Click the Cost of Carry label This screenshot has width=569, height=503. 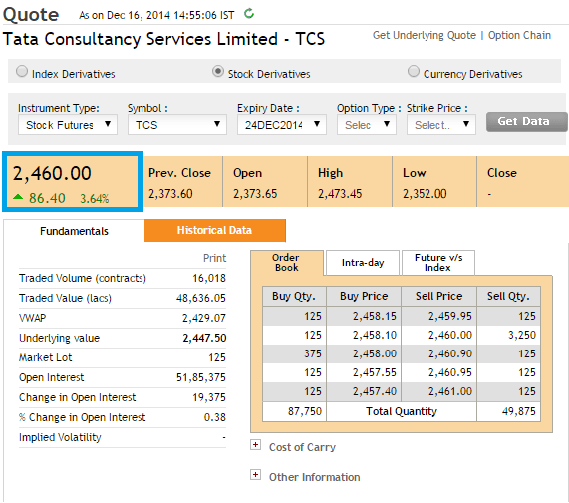[302, 447]
